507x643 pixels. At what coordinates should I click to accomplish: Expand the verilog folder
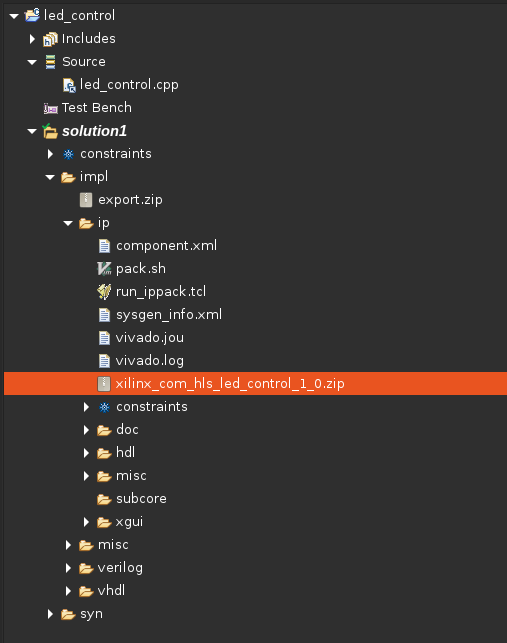tap(68, 568)
